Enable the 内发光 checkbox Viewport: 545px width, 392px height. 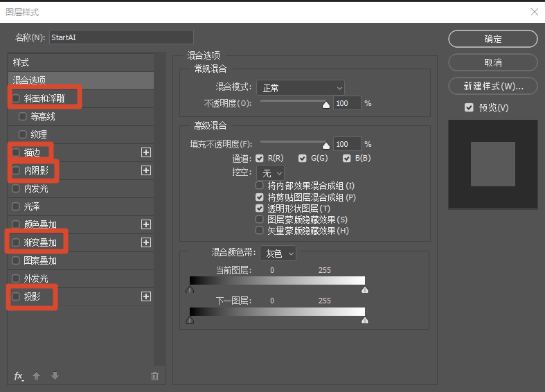16,188
